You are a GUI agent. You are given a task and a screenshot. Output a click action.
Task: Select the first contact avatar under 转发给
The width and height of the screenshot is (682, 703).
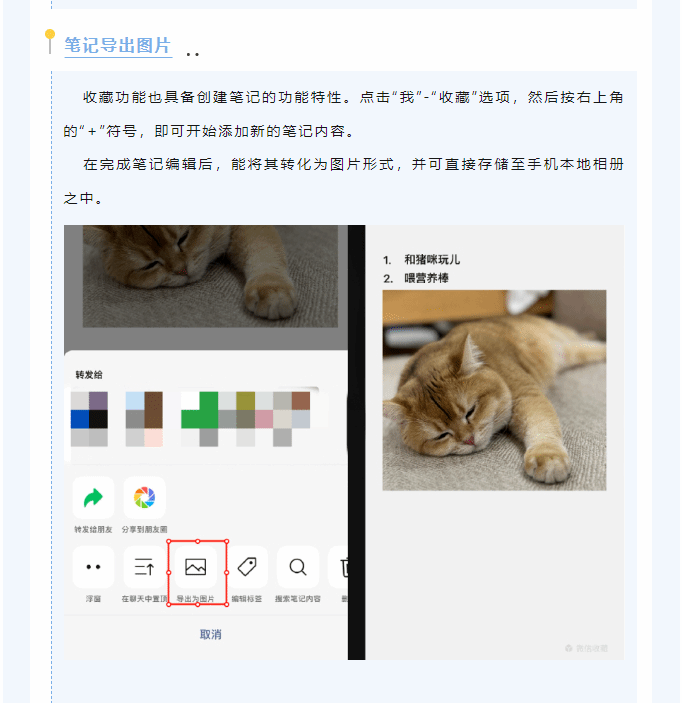pyautogui.click(x=89, y=419)
